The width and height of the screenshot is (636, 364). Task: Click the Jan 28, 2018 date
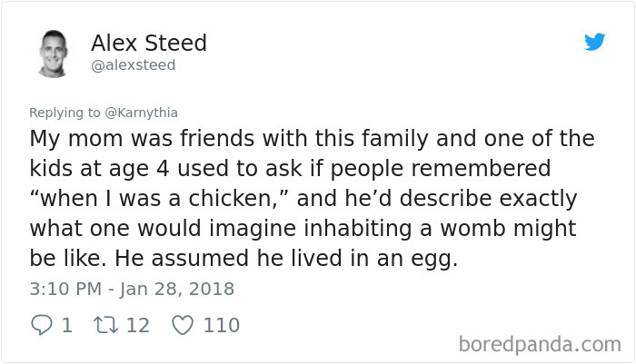coord(179,290)
